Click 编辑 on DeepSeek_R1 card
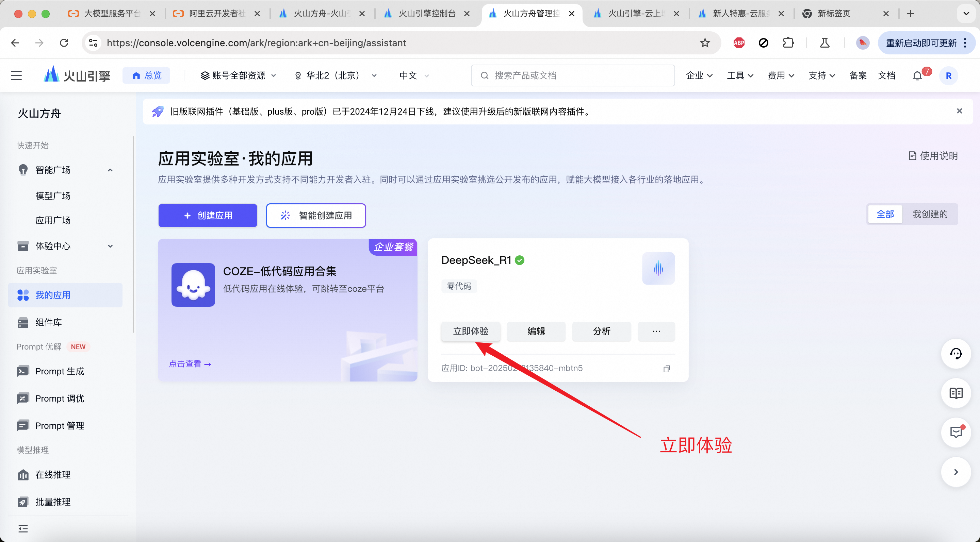This screenshot has width=980, height=542. click(x=536, y=332)
